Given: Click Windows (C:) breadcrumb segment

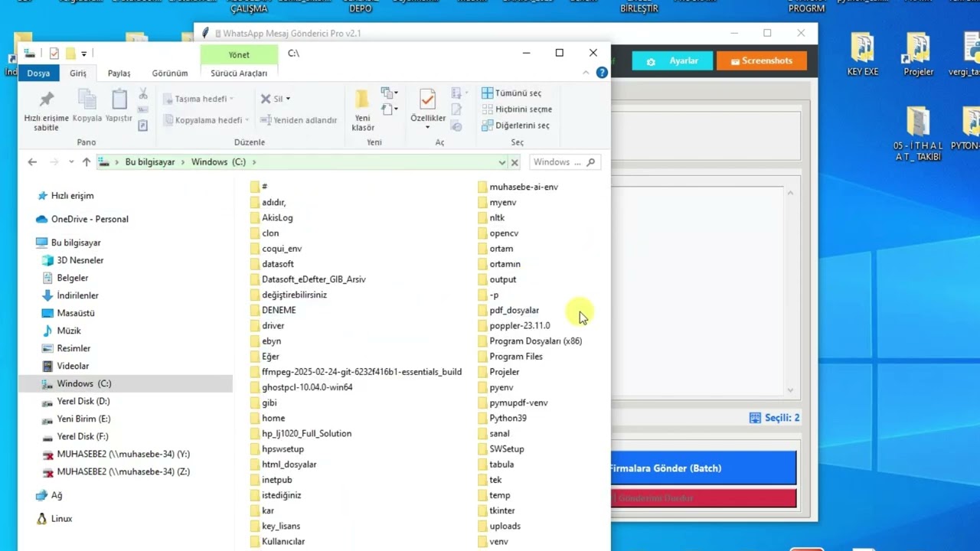Looking at the screenshot, I should 218,162.
